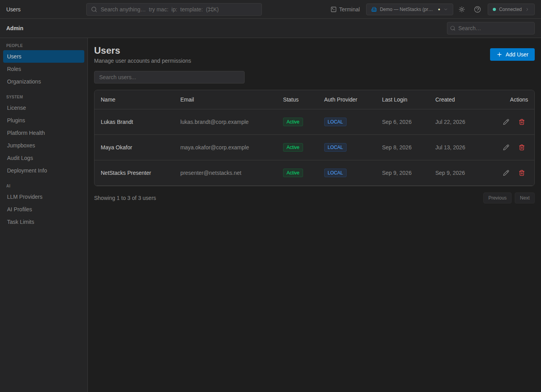
Task: Edit NetStacks Presenter with the pencil icon
Action: pos(506,173)
